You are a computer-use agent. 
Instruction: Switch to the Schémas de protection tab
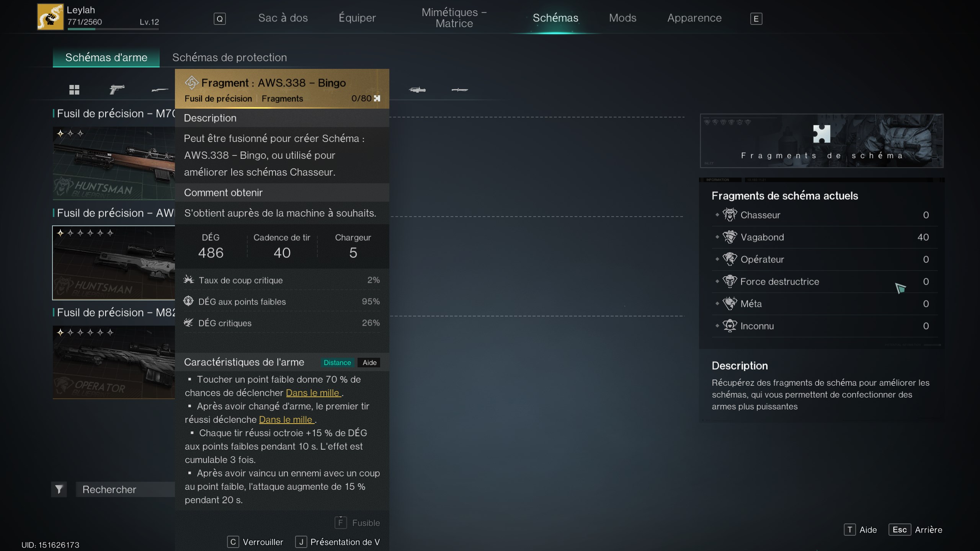coord(230,57)
